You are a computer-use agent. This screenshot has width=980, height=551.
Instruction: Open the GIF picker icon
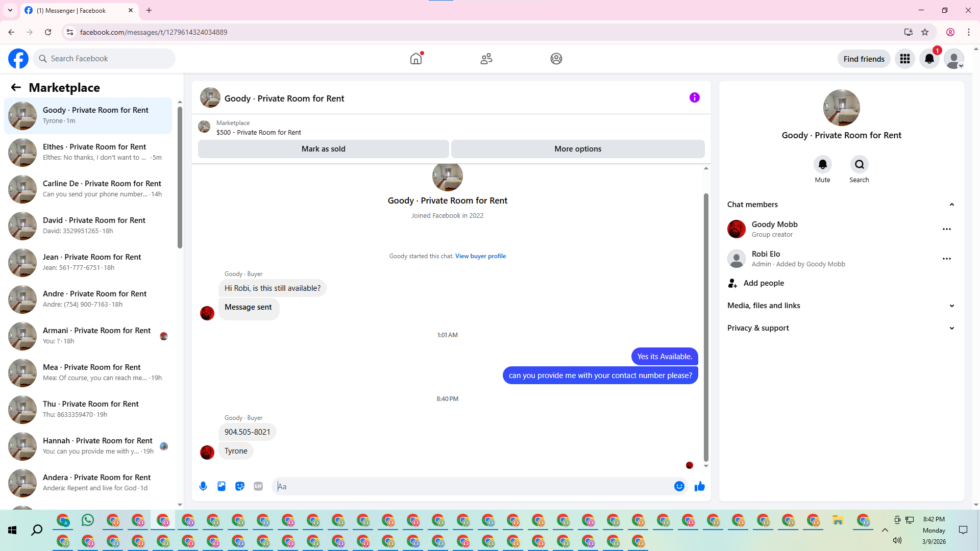pos(258,486)
